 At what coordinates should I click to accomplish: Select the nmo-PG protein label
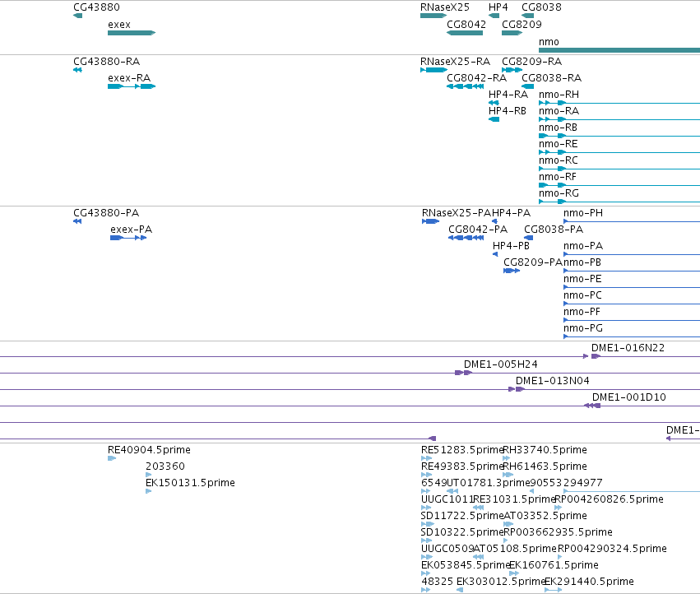[583, 328]
